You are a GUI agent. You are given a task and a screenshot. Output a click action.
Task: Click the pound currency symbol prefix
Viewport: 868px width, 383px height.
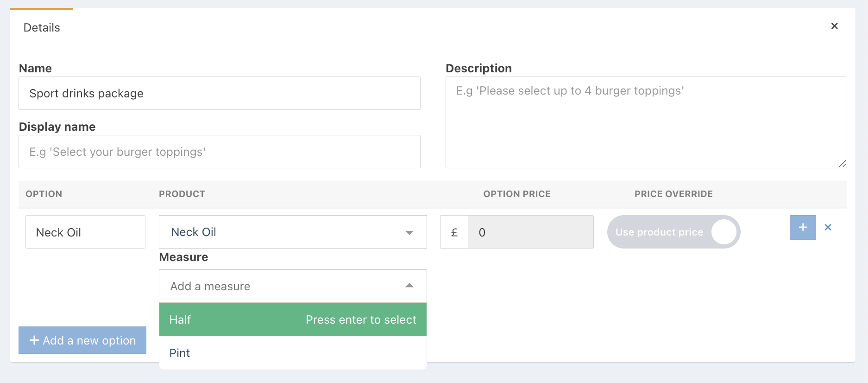point(454,232)
